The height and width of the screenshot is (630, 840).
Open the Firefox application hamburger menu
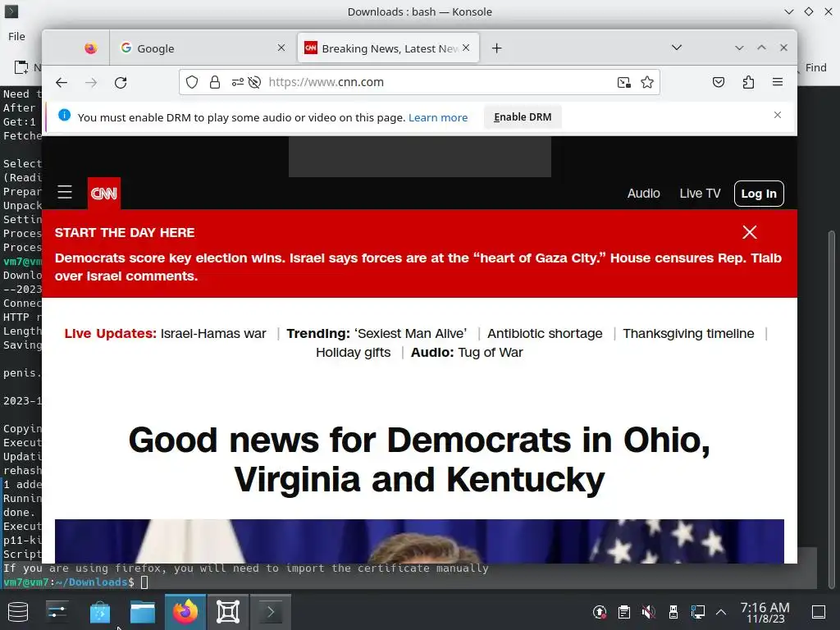(x=778, y=82)
